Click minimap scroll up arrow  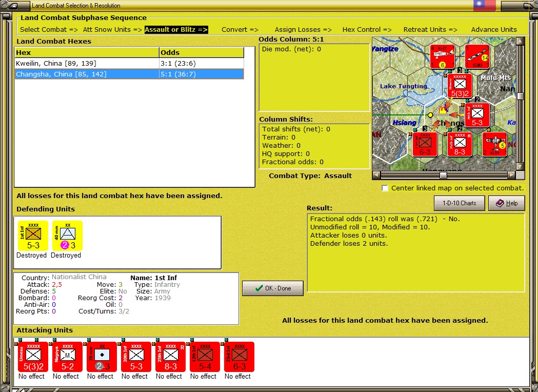click(520, 41)
